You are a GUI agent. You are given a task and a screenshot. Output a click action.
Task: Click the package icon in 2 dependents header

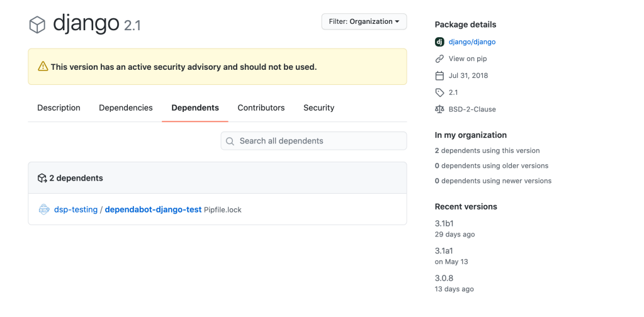coord(42,178)
